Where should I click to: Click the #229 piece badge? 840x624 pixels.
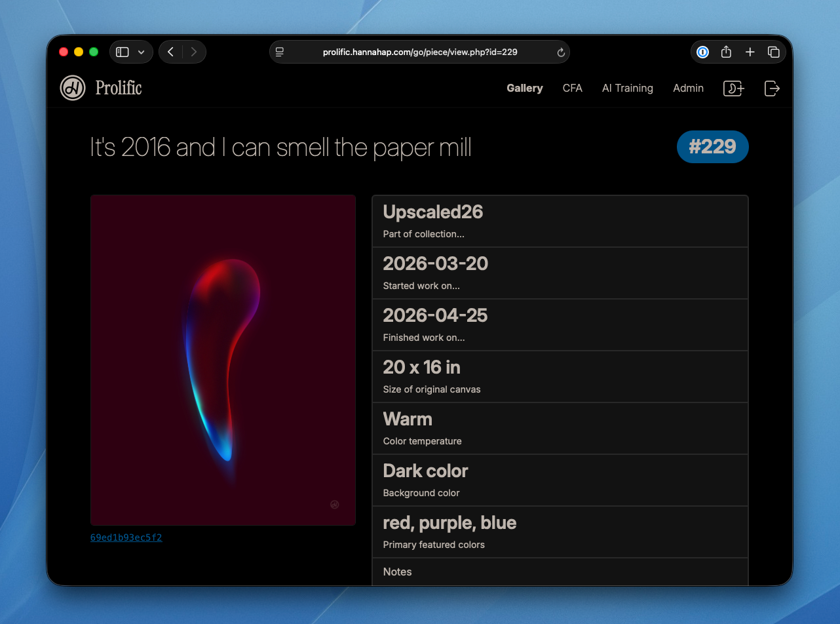712,147
